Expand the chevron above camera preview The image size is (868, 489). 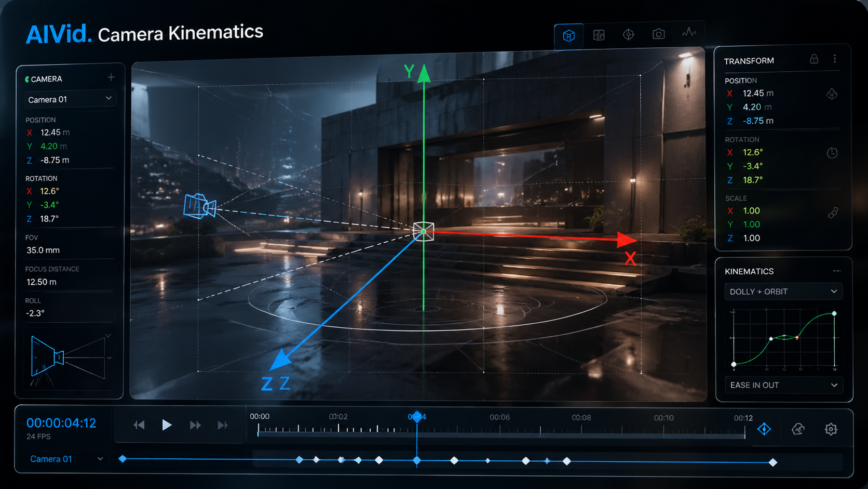(x=108, y=336)
